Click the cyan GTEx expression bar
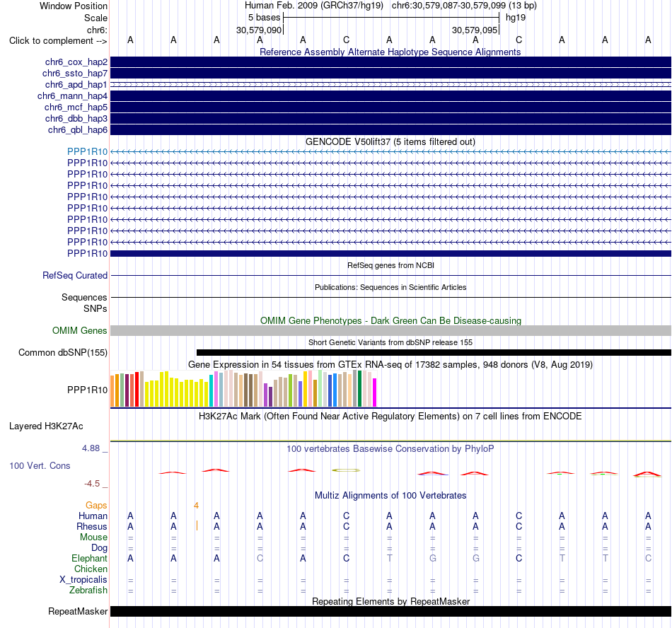Viewport: 672px width, 628px height. (212, 390)
